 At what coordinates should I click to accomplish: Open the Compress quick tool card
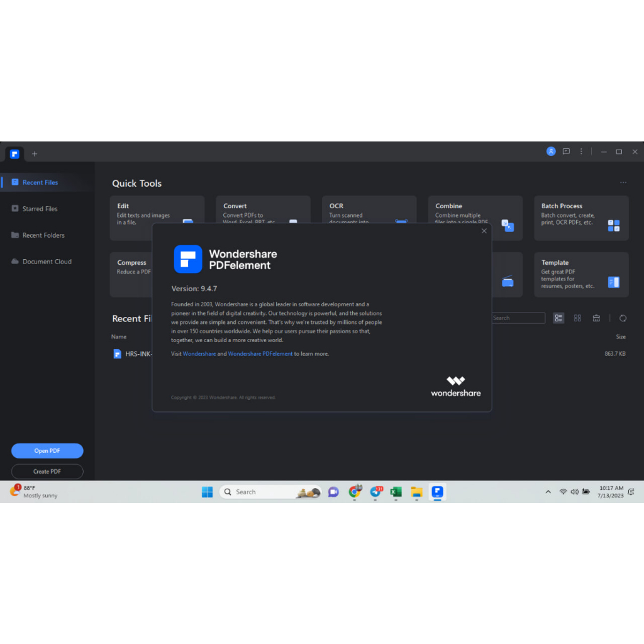click(131, 274)
